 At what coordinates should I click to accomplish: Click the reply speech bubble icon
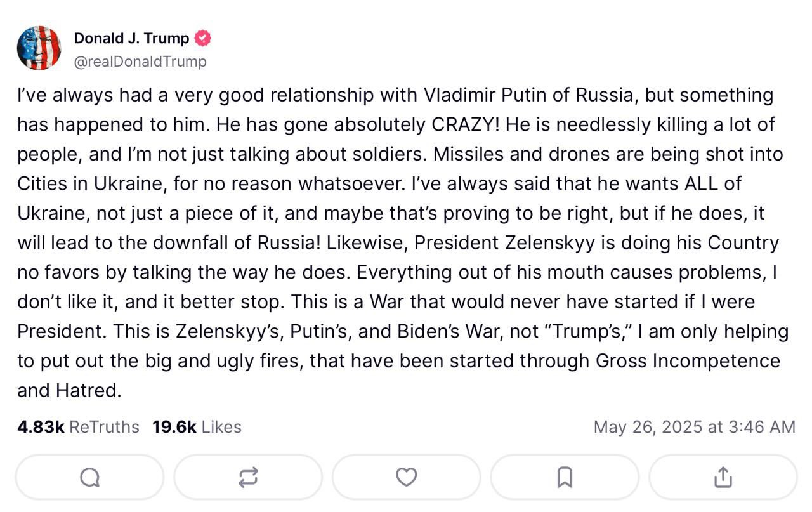tap(89, 477)
